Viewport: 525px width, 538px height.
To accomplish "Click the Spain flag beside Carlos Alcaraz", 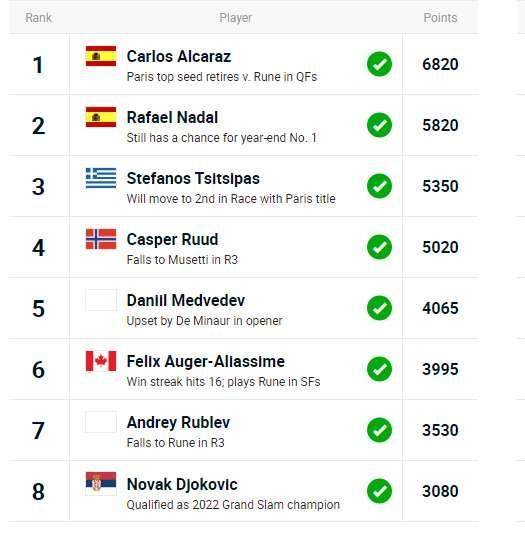I will pyautogui.click(x=101, y=56).
